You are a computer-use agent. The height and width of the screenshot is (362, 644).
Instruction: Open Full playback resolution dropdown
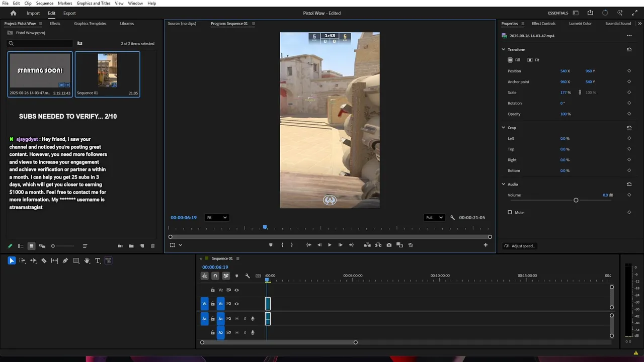[435, 218]
